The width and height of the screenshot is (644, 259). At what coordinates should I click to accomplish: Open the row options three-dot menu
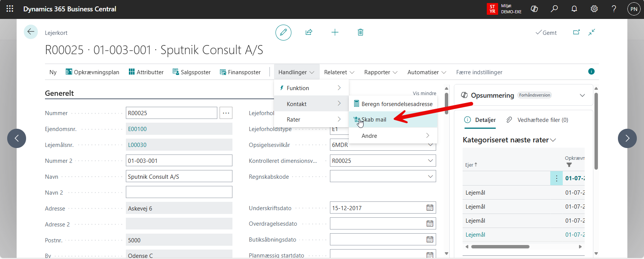coord(556,178)
